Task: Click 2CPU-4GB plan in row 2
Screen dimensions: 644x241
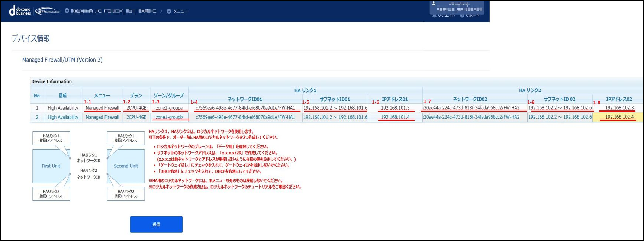Action: point(136,117)
